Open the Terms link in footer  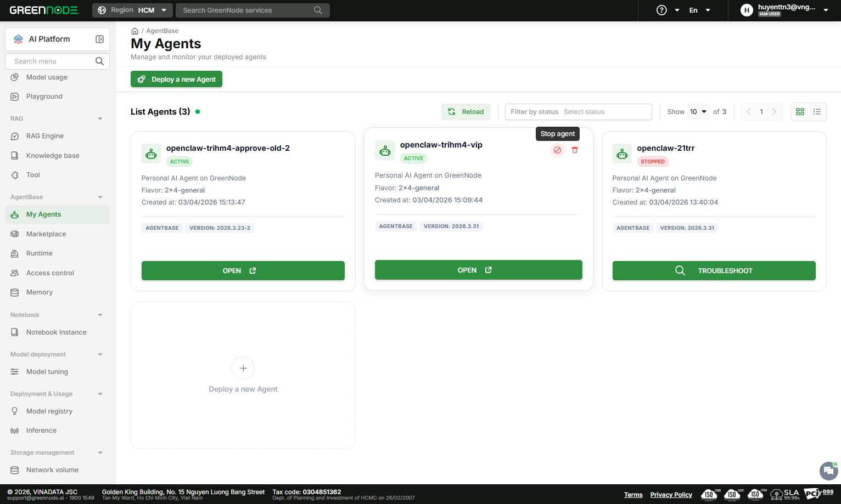pos(633,495)
